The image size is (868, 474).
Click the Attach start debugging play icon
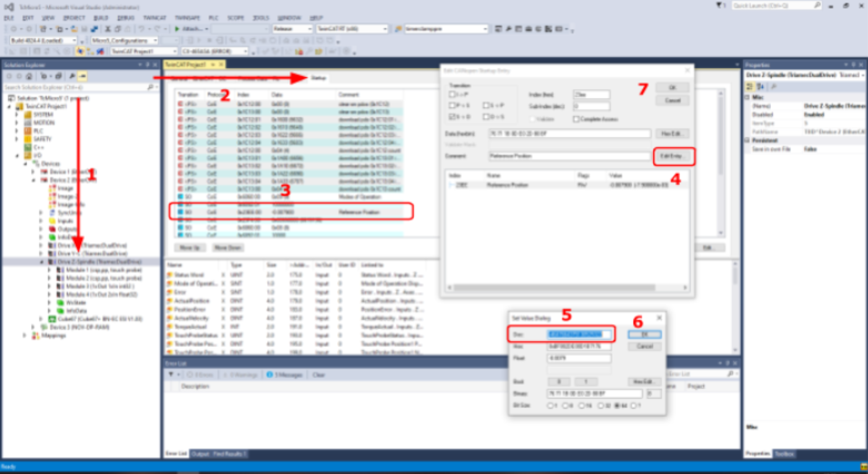tap(177, 29)
